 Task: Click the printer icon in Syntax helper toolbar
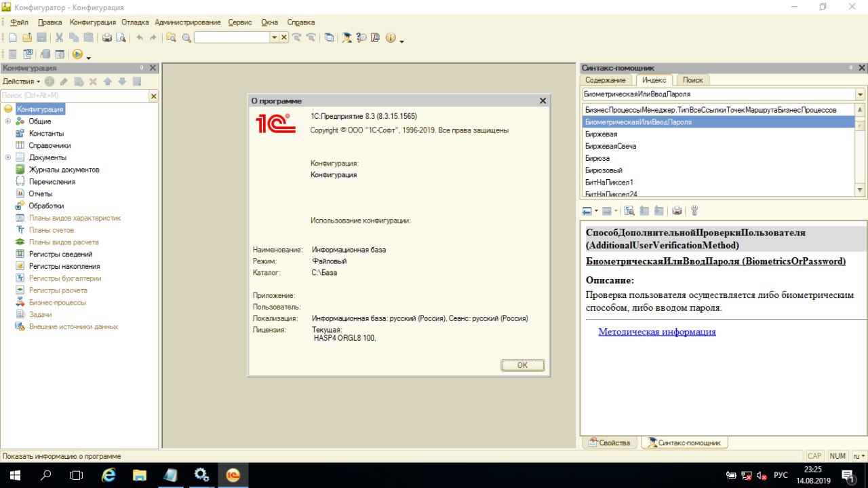click(x=677, y=211)
